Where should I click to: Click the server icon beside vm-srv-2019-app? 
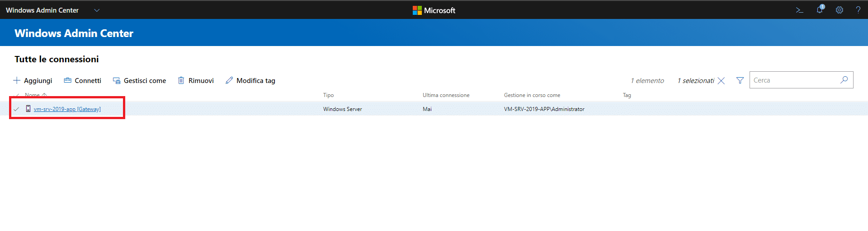click(x=28, y=109)
